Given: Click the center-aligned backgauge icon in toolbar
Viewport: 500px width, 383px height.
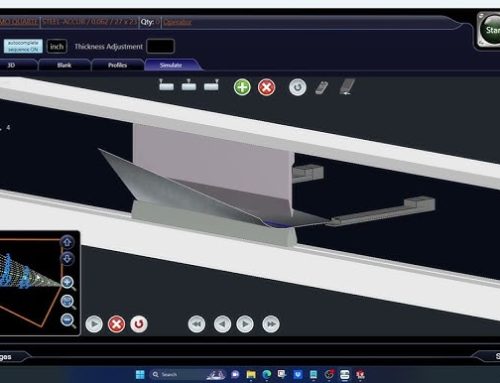Looking at the screenshot, I should click(189, 85).
